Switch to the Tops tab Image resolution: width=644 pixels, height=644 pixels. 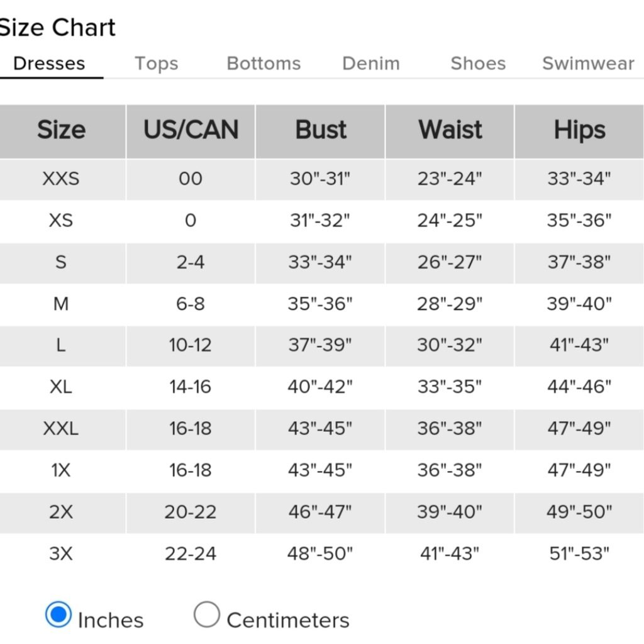coord(157,64)
